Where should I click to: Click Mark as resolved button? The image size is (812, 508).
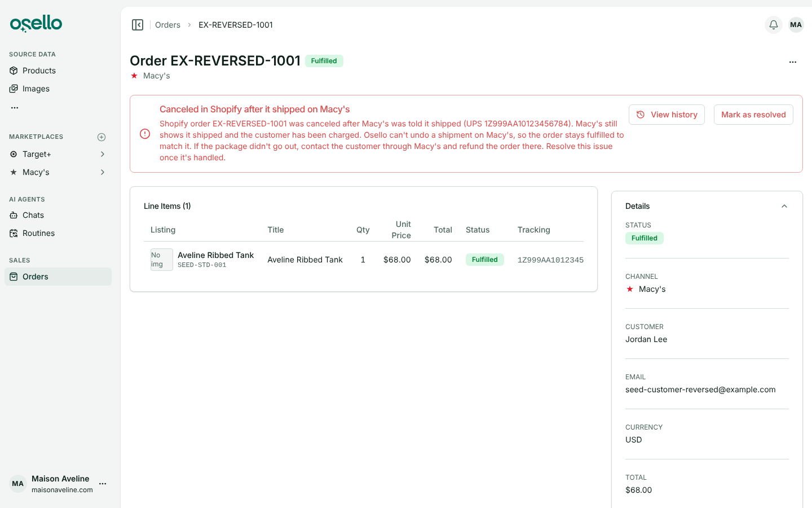[753, 115]
